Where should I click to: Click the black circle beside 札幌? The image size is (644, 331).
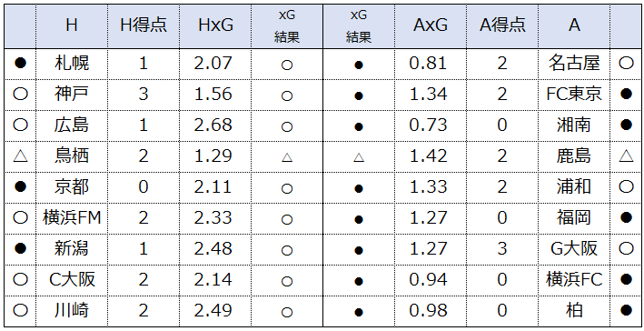tap(20, 63)
